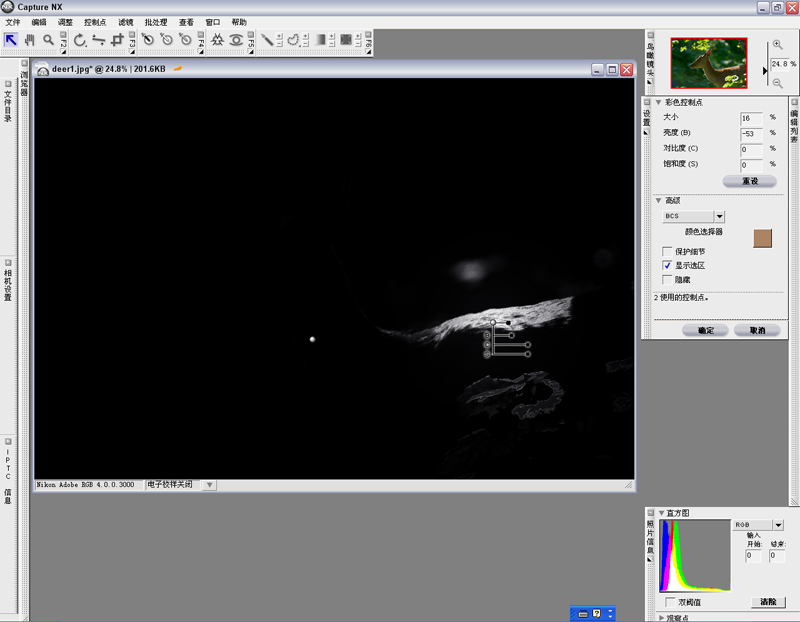Collapse the 彩色控制点 section

[658, 102]
